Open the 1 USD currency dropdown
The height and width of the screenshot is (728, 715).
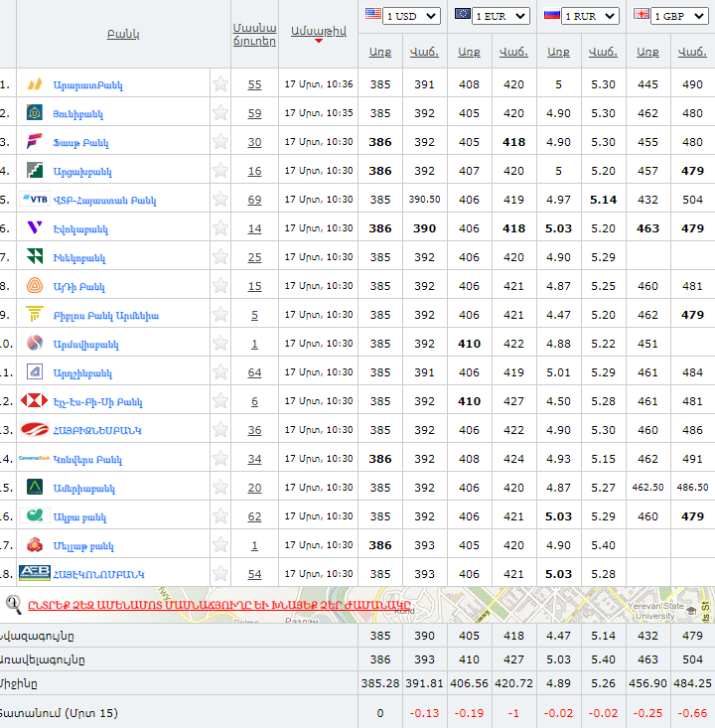[411, 16]
